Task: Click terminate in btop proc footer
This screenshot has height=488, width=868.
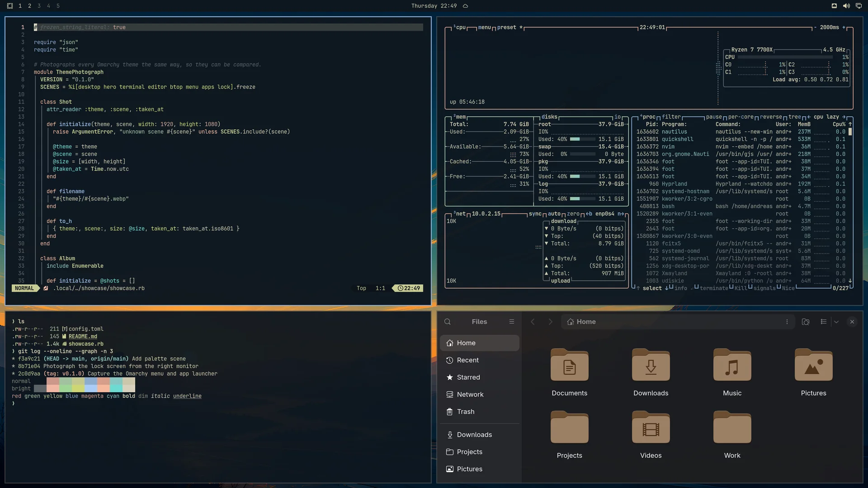Action: 714,288
